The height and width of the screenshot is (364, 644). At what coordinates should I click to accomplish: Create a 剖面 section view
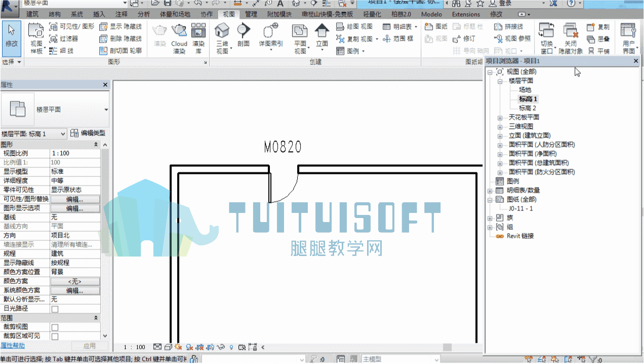pos(244,35)
